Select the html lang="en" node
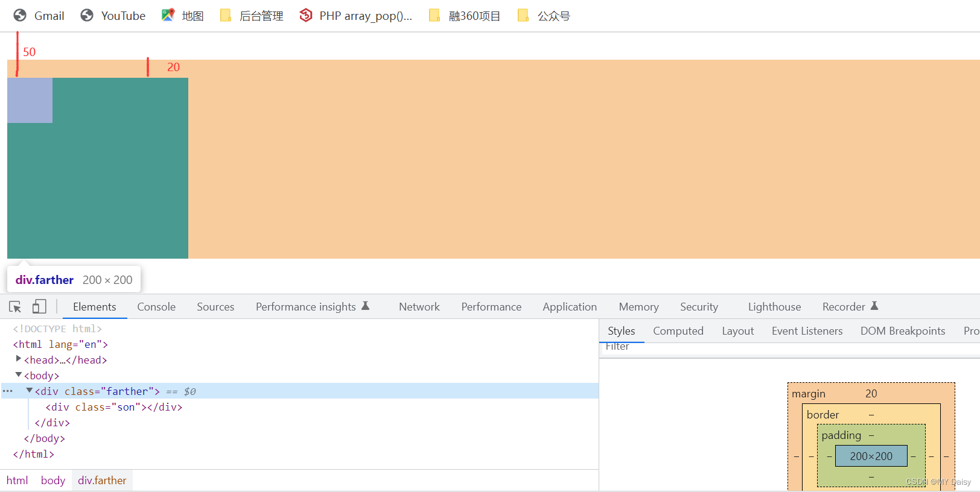The image size is (980, 492). (x=60, y=344)
